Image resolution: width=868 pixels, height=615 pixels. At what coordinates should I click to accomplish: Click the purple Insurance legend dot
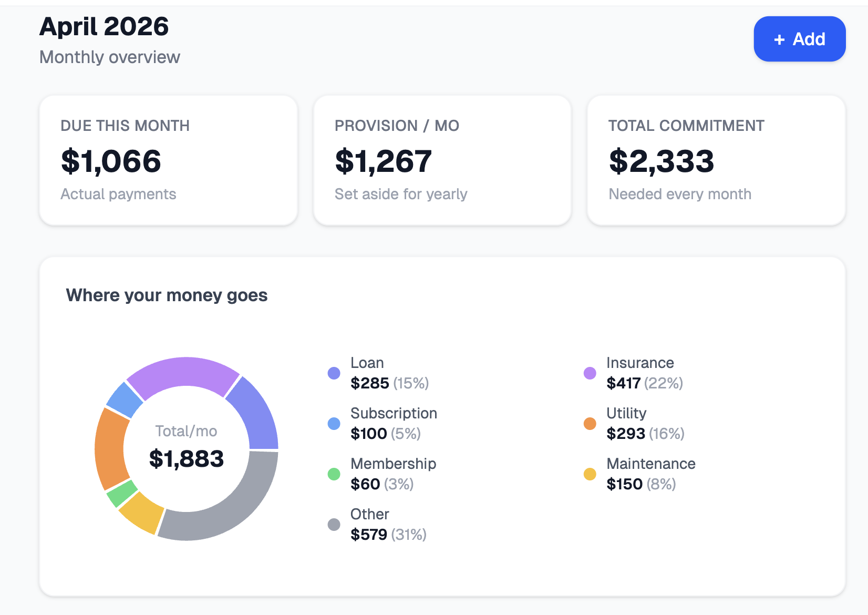tap(590, 373)
